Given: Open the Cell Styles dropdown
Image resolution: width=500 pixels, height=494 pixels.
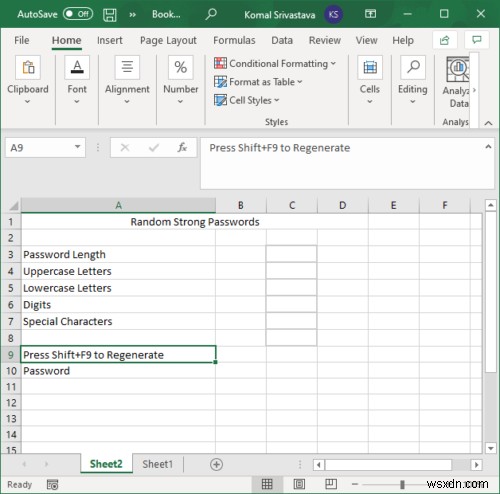Looking at the screenshot, I should 247,100.
